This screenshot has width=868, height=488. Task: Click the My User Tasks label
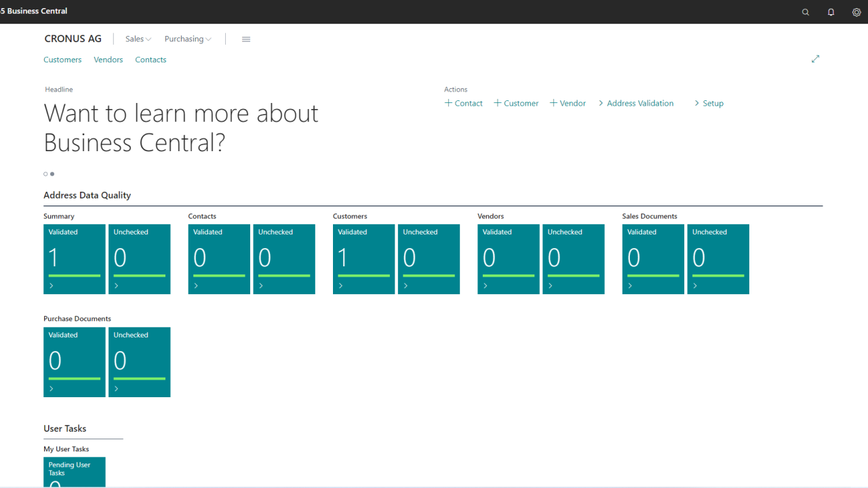click(66, 449)
